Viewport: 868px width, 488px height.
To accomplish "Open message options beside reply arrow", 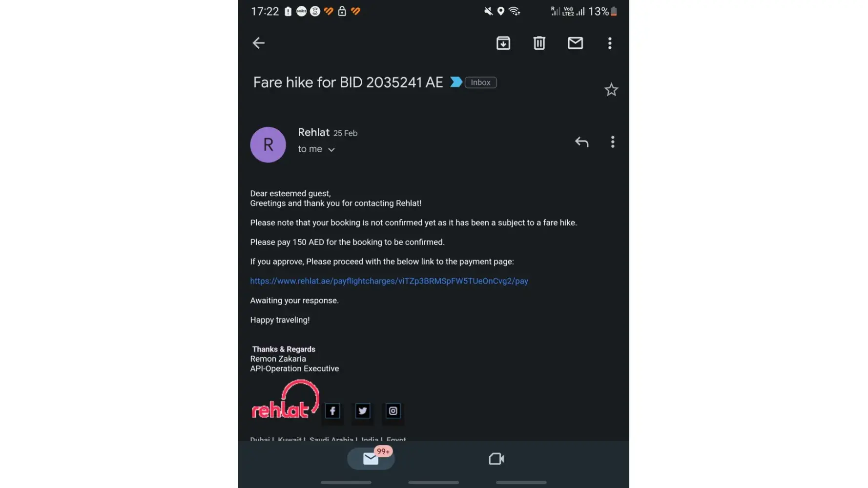I will pyautogui.click(x=613, y=142).
